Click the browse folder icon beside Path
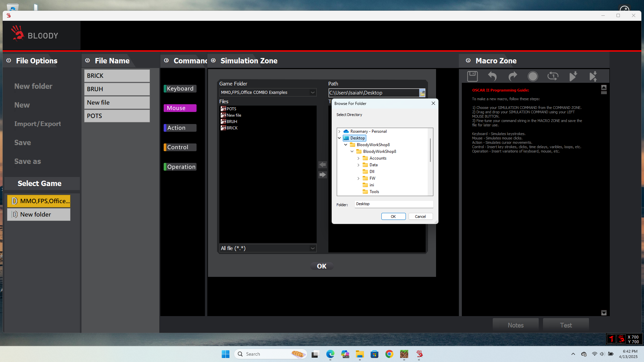 point(422,93)
